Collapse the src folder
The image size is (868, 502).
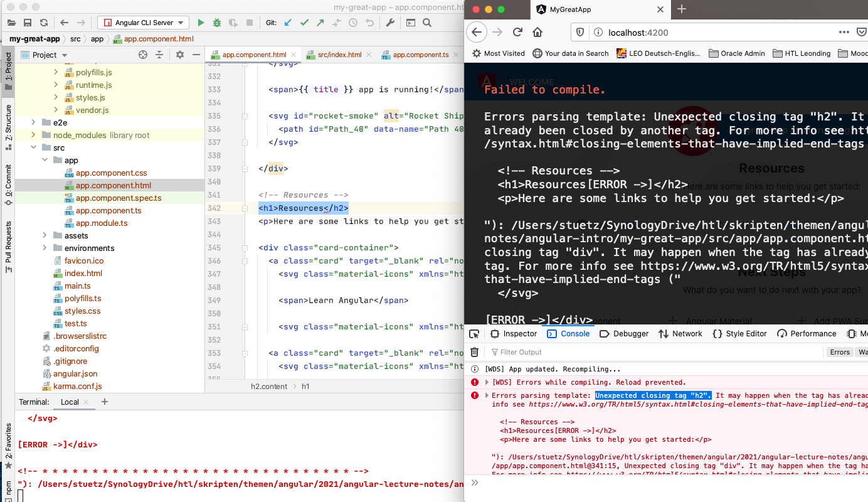(x=34, y=147)
